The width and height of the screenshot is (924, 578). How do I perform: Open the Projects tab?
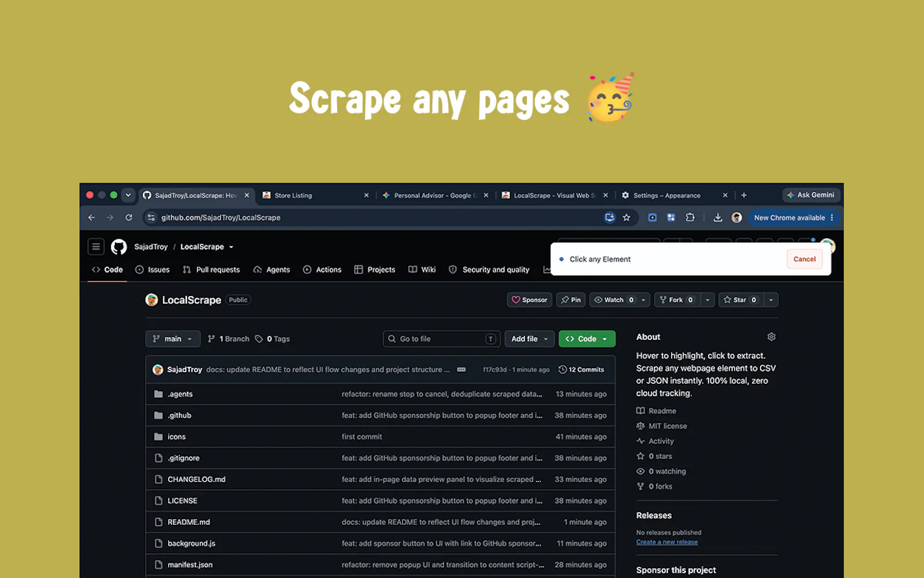tap(375, 269)
